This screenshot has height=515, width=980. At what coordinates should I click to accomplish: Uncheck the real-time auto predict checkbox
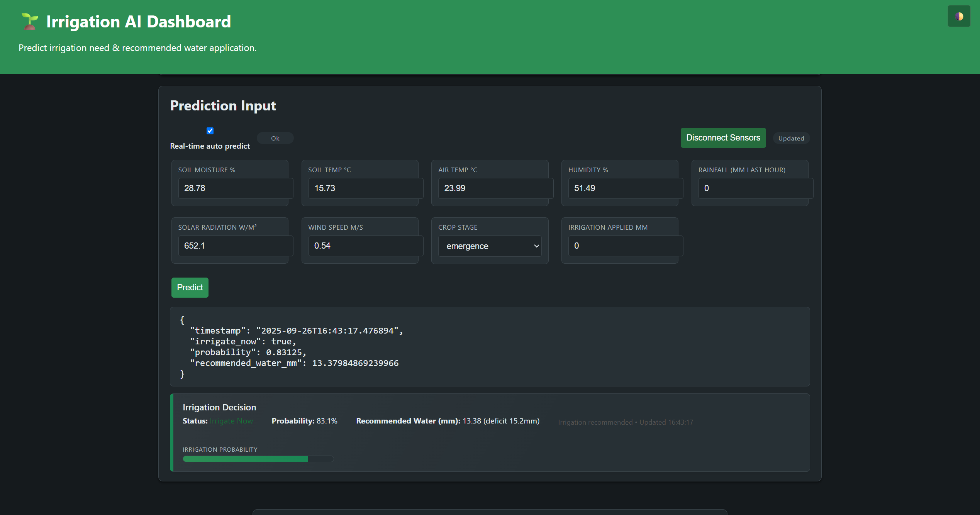click(210, 131)
